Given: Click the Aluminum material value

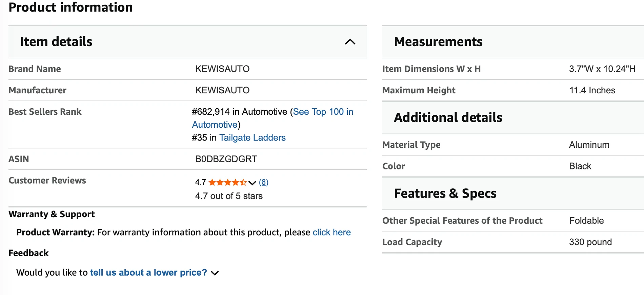Looking at the screenshot, I should pos(589,145).
